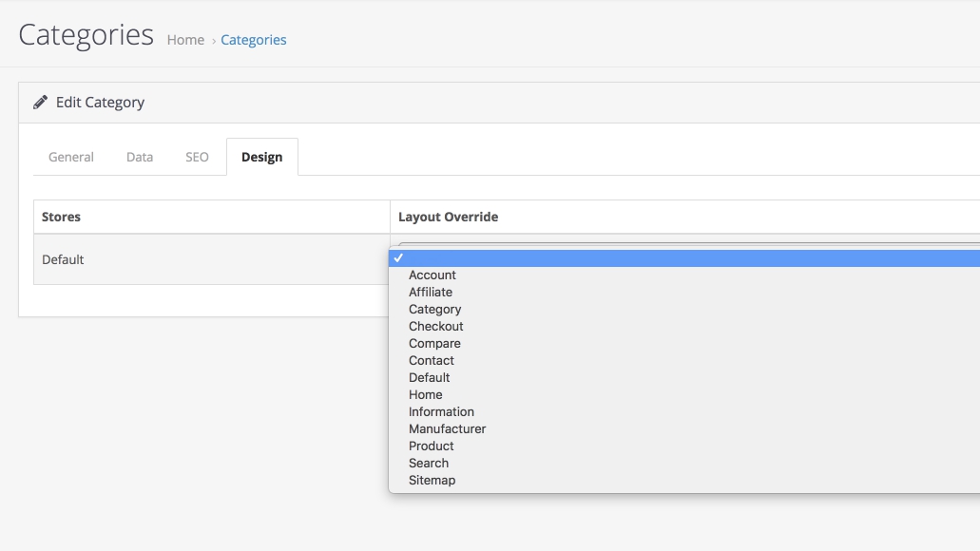Choose Sitemap at the list bottom

[x=432, y=481]
